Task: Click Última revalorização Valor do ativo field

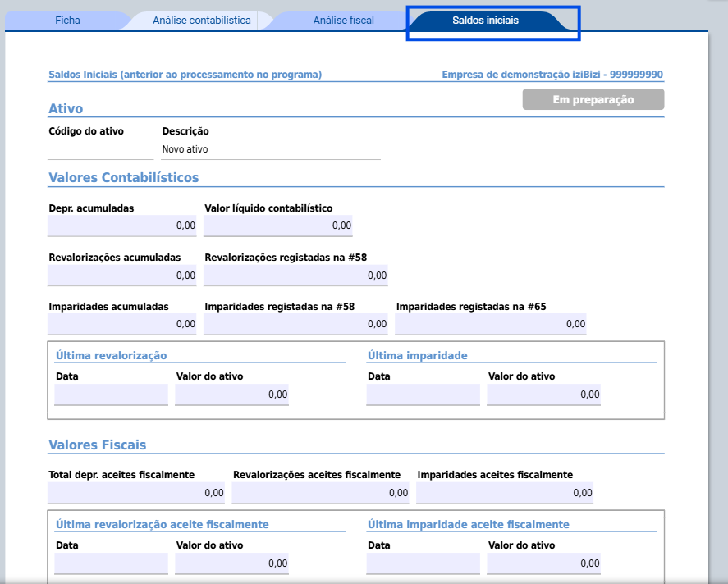Action: pos(232,395)
